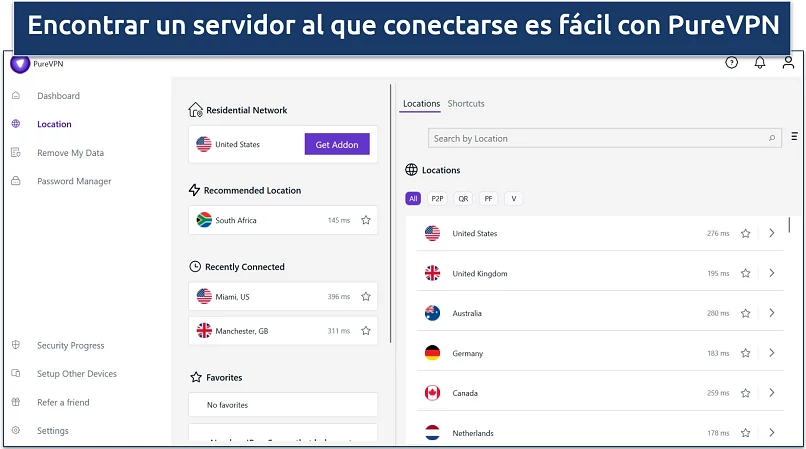Expand Germany cities chevron
Screen dimensions: 806x449
coord(772,353)
